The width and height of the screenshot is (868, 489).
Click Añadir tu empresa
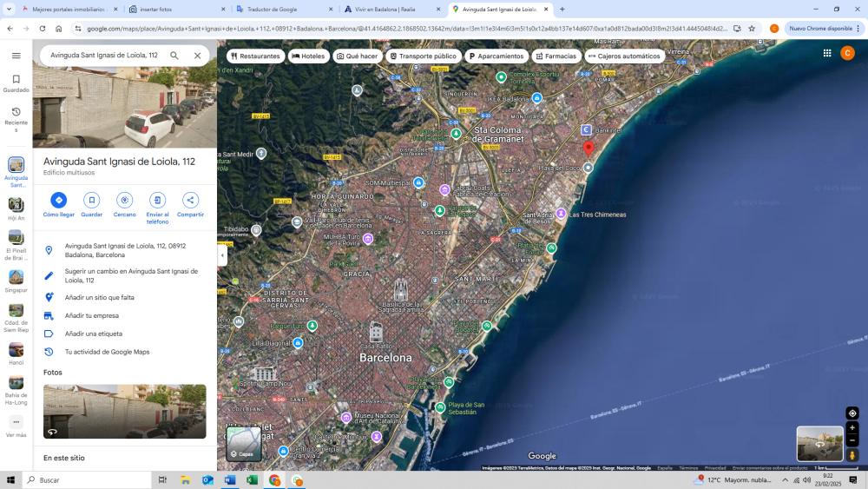coord(124,315)
